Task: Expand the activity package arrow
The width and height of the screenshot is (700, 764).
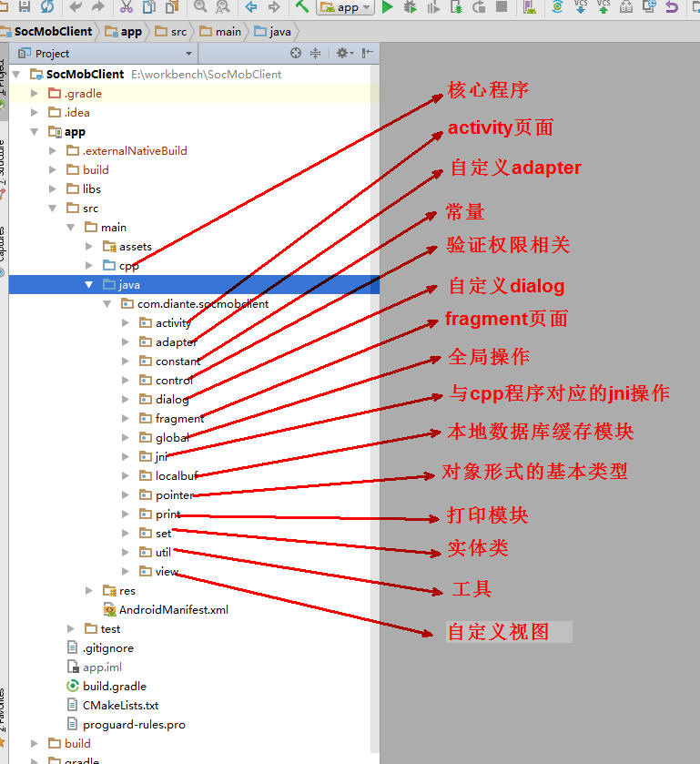Action: pos(126,322)
